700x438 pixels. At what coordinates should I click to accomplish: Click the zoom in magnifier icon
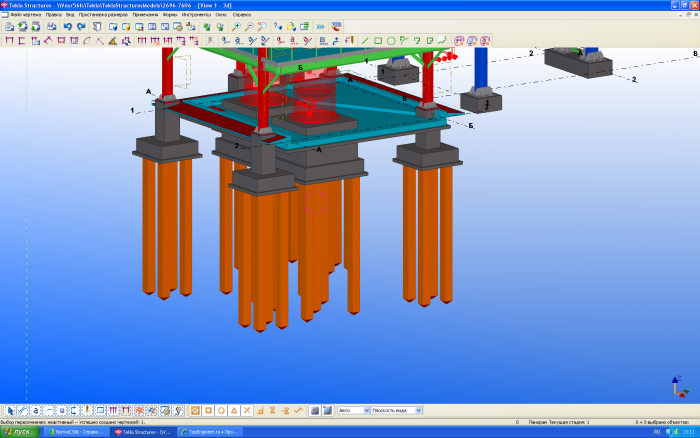[236, 27]
